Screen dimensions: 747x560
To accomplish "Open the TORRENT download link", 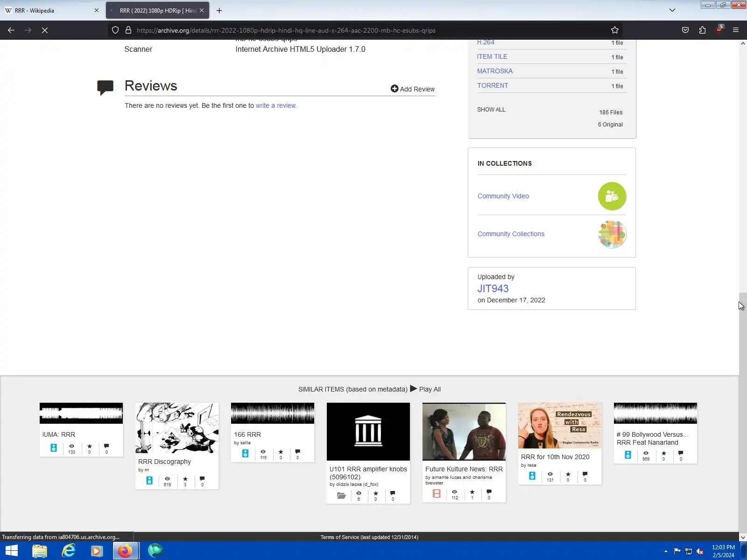I will pyautogui.click(x=493, y=85).
